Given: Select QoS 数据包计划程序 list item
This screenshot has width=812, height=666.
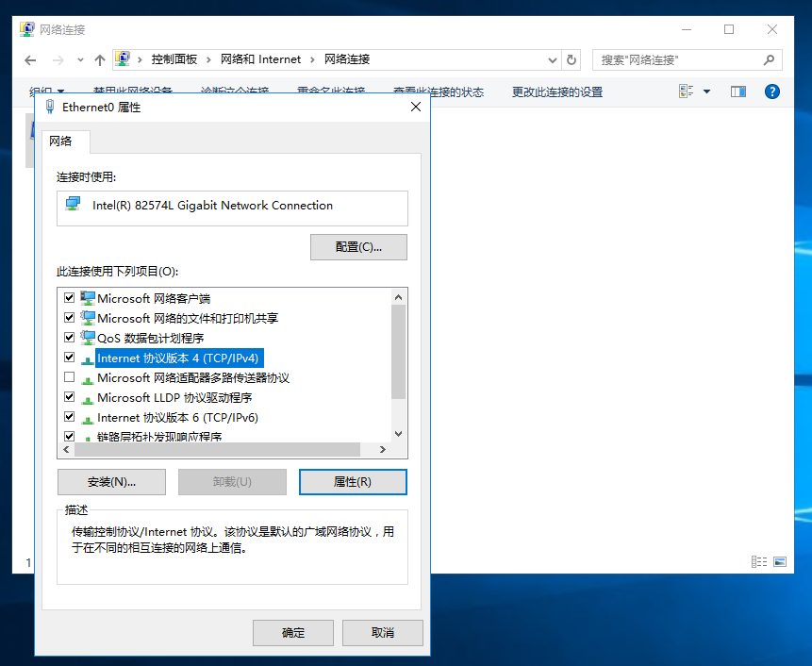Looking at the screenshot, I should tap(150, 338).
